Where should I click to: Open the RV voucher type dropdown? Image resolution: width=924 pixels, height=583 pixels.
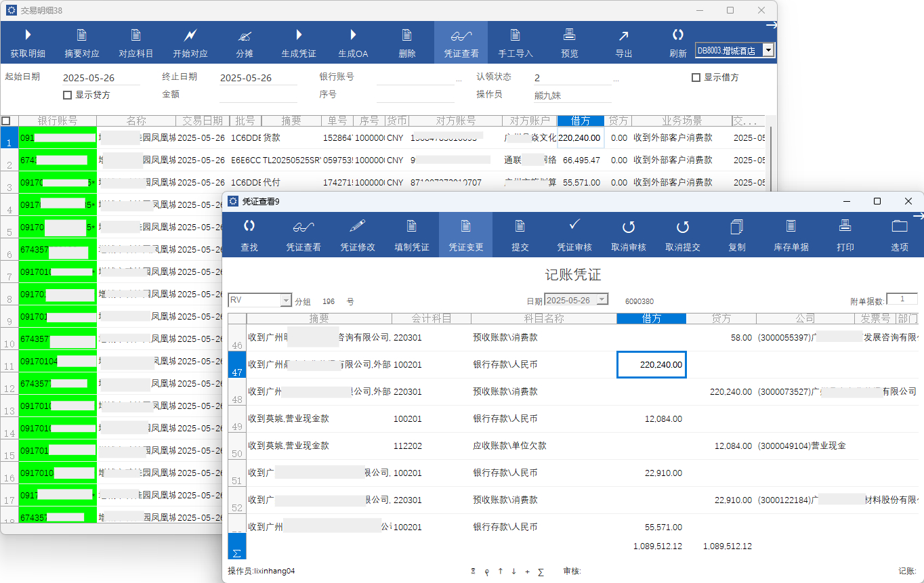click(286, 301)
